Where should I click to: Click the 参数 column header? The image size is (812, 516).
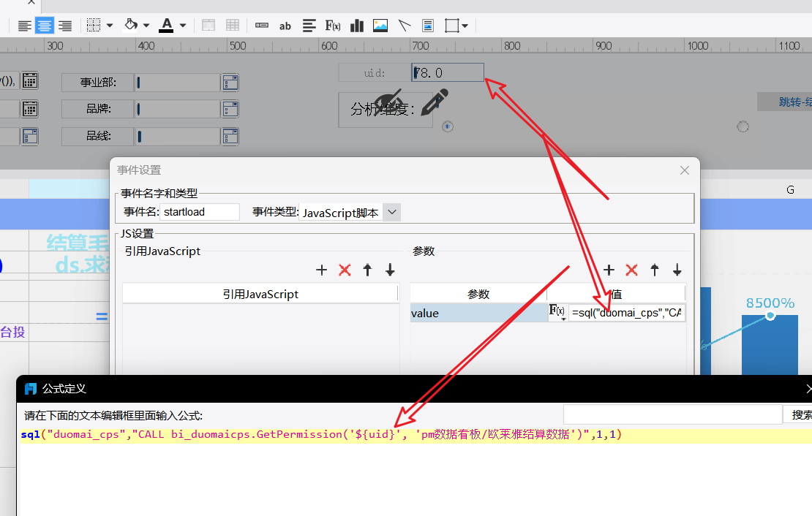pos(478,294)
